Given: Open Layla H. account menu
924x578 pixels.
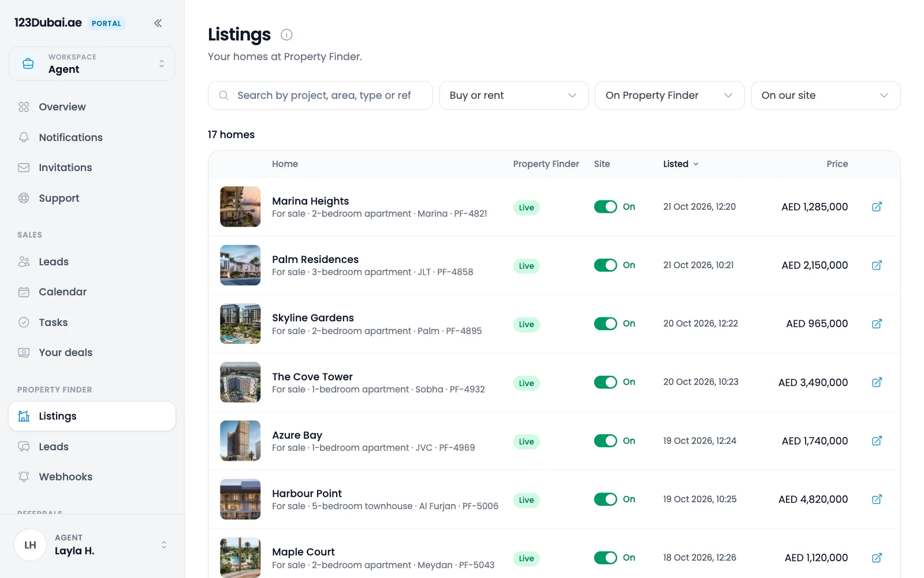Looking at the screenshot, I should [x=92, y=544].
